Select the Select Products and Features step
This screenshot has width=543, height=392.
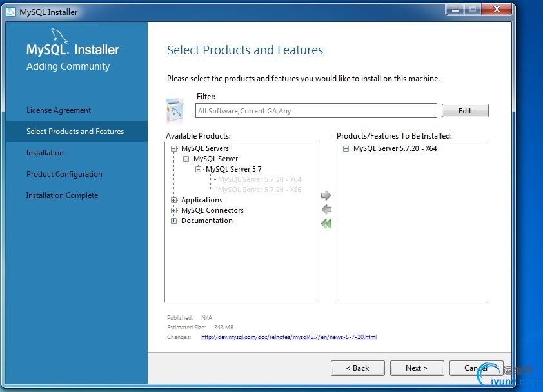[x=77, y=132]
